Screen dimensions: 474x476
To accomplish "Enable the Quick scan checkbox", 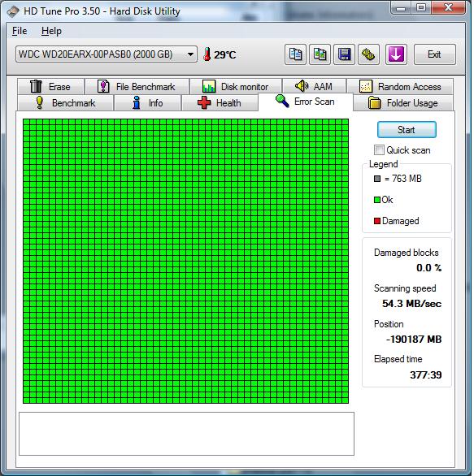I will click(x=379, y=150).
